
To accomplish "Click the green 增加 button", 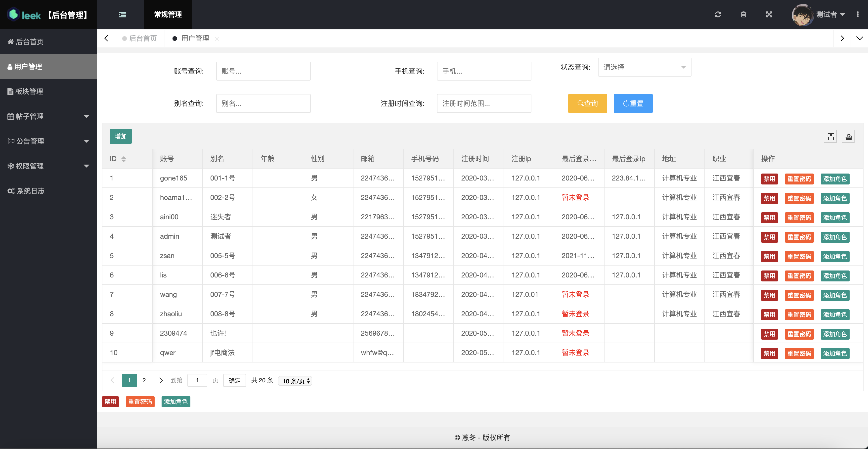I will pos(121,136).
